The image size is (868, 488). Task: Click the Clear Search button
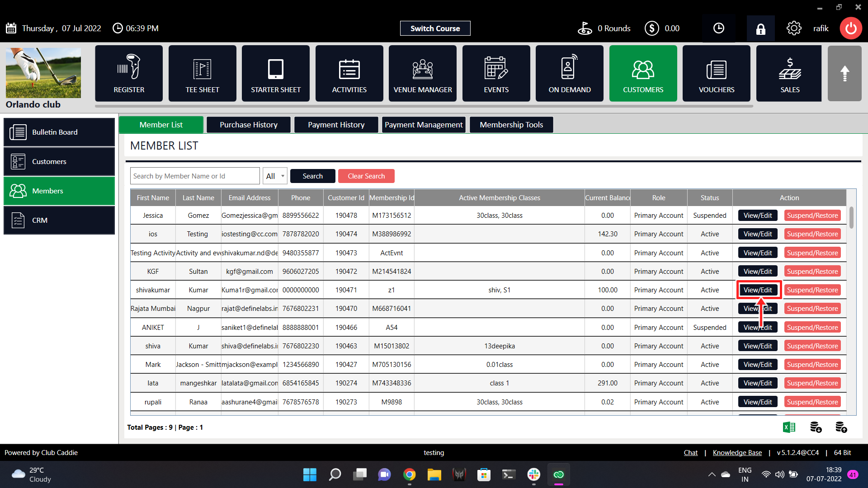366,176
